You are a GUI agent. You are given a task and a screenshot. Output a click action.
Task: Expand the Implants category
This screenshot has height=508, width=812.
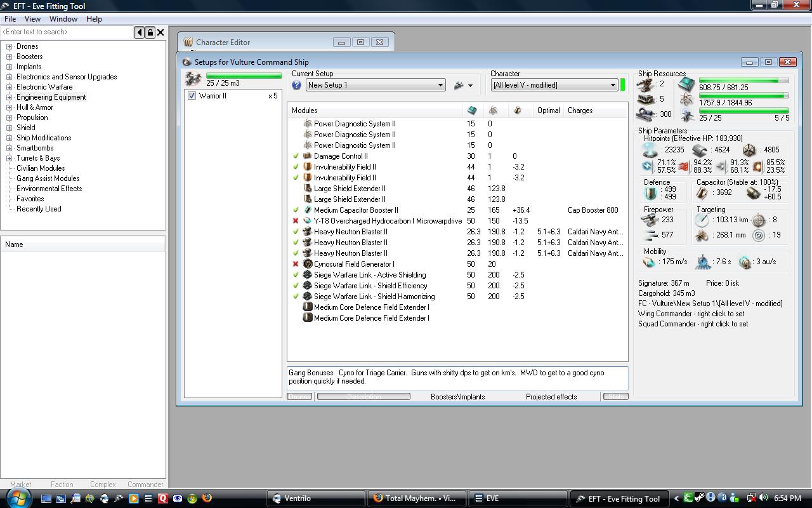[10, 67]
